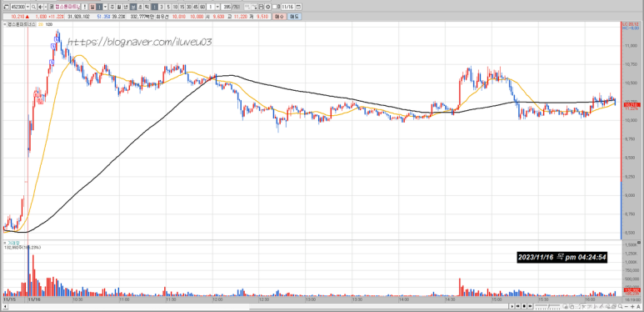644x312 pixels.
Task: Select the 분 (minute) chart period
Action: point(133,7)
